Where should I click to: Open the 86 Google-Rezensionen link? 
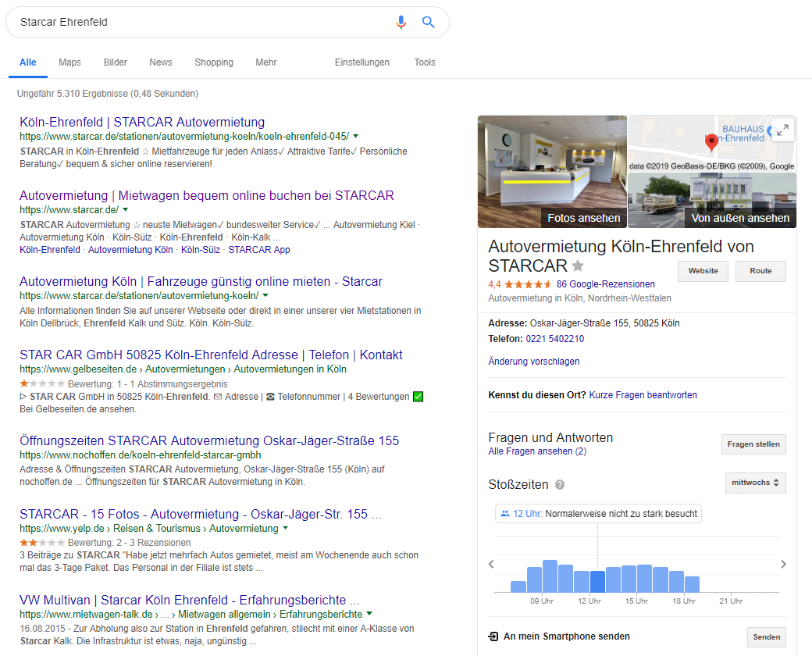click(x=605, y=284)
